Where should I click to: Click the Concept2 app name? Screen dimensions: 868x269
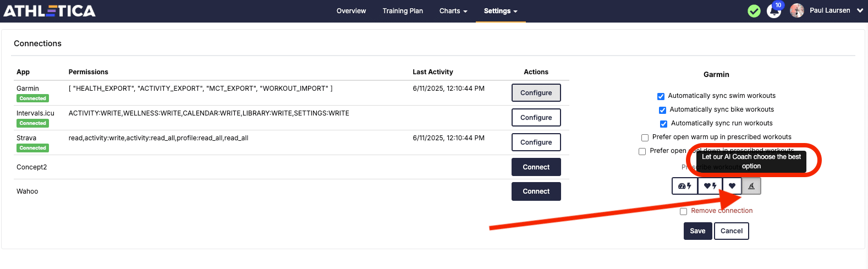(x=32, y=167)
